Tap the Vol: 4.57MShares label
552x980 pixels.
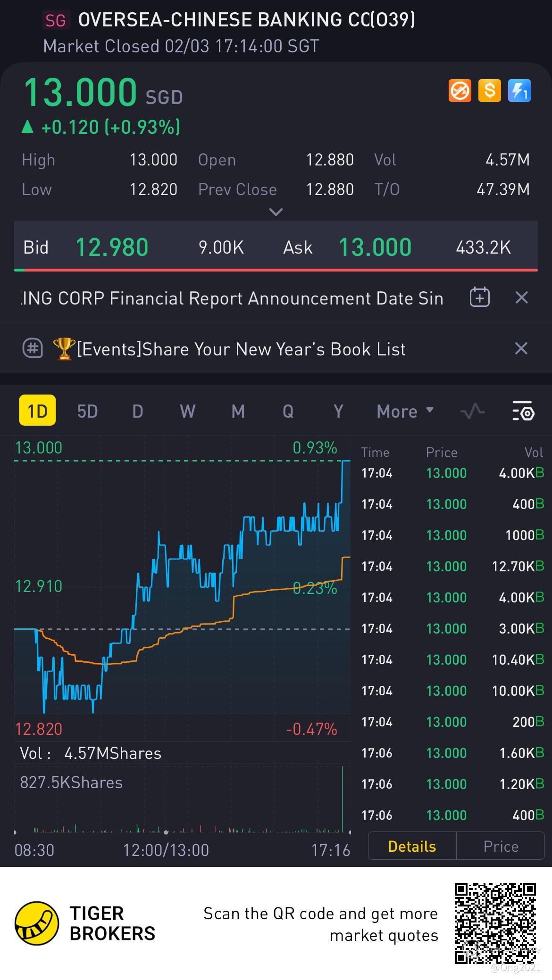tap(91, 753)
